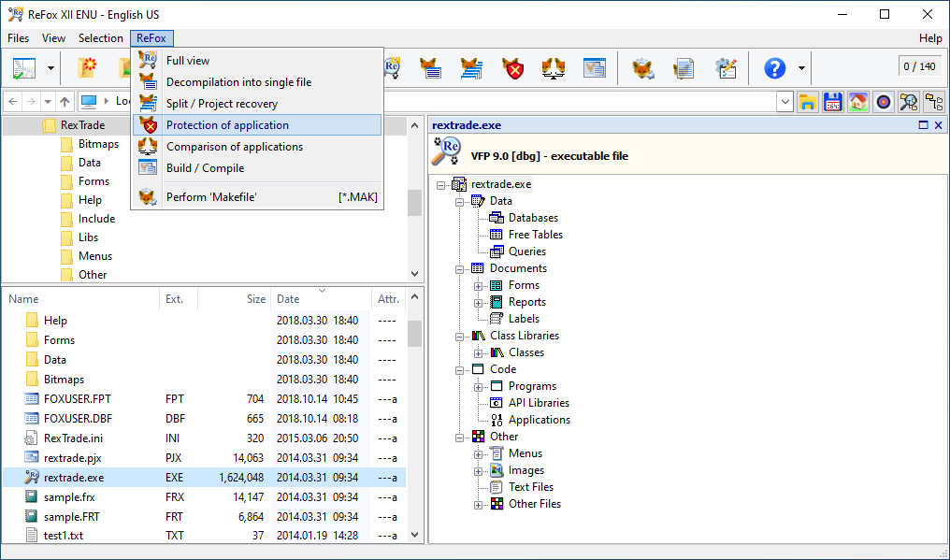Click the Perform Makefile fox toolbar icon

pyautogui.click(x=642, y=68)
